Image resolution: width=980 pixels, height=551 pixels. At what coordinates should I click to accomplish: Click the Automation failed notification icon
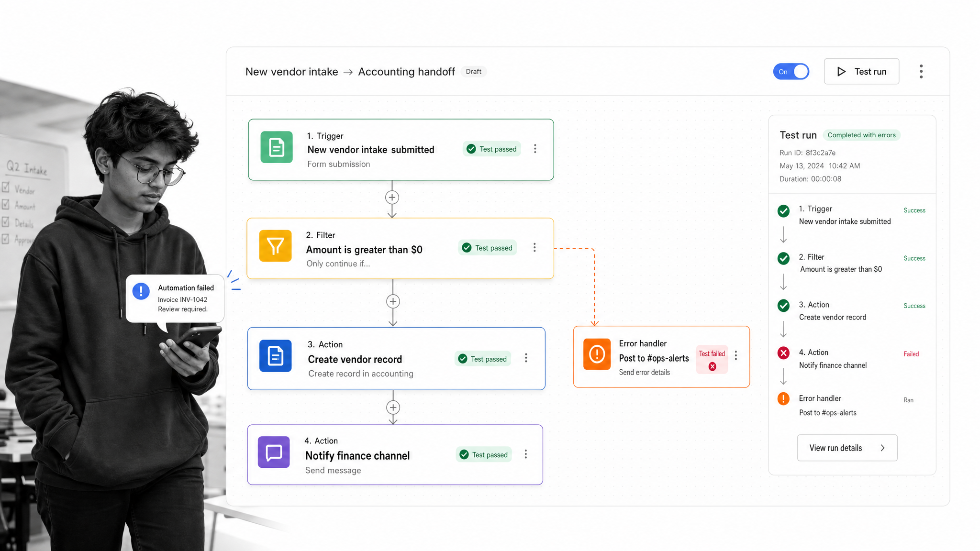(x=141, y=291)
